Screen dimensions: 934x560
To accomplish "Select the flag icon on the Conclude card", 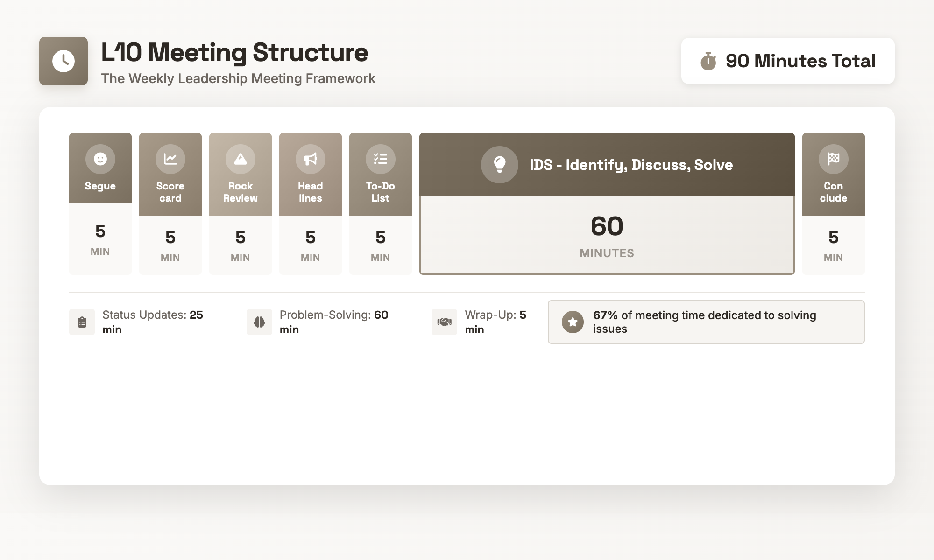I will [x=833, y=159].
